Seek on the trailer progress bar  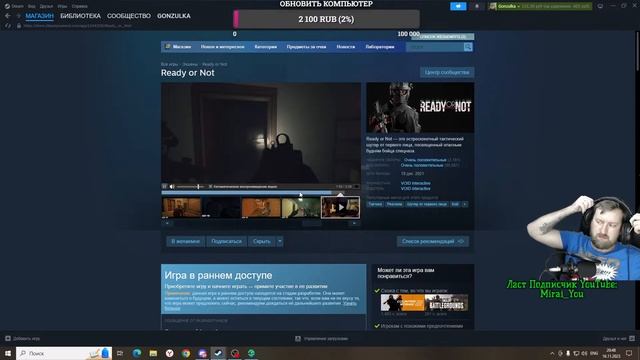(261, 193)
